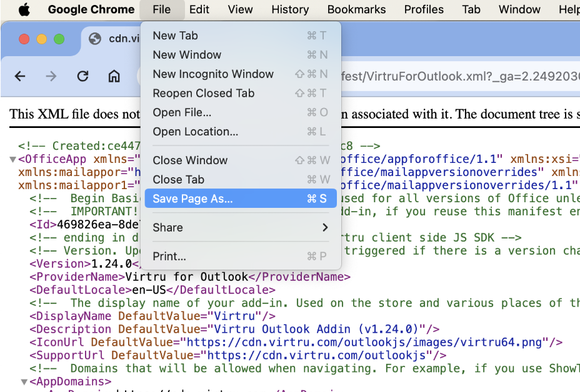Choose Print... menu item
Image resolution: width=580 pixels, height=392 pixels.
coord(241,257)
